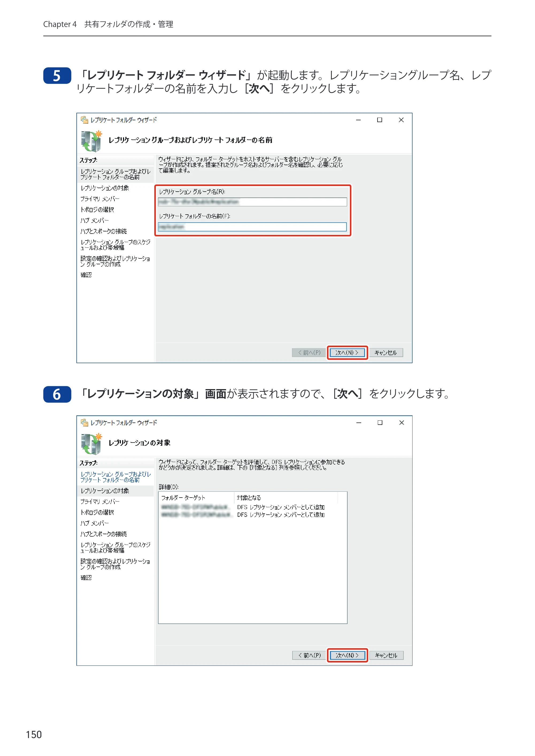Click lower wizard title bar app icon

tap(84, 422)
